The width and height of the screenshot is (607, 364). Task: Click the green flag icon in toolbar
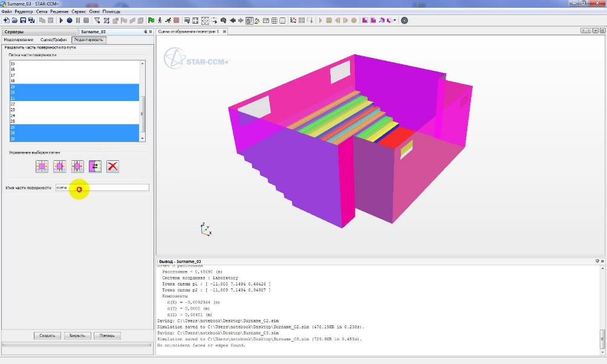coord(151,20)
